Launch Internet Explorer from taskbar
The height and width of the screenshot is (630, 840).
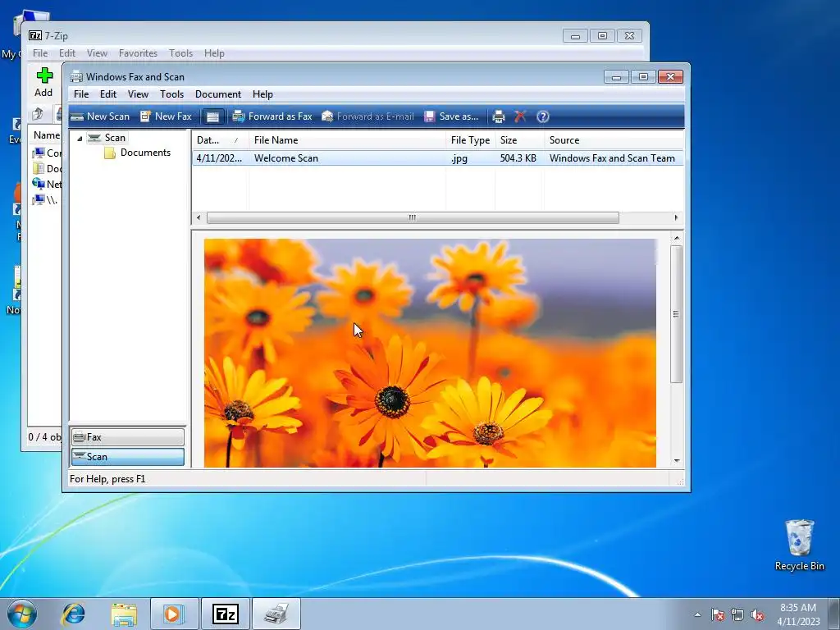click(x=73, y=614)
